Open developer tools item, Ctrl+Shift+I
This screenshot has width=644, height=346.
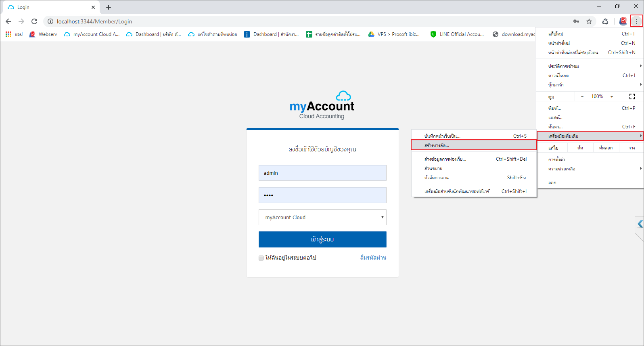474,191
